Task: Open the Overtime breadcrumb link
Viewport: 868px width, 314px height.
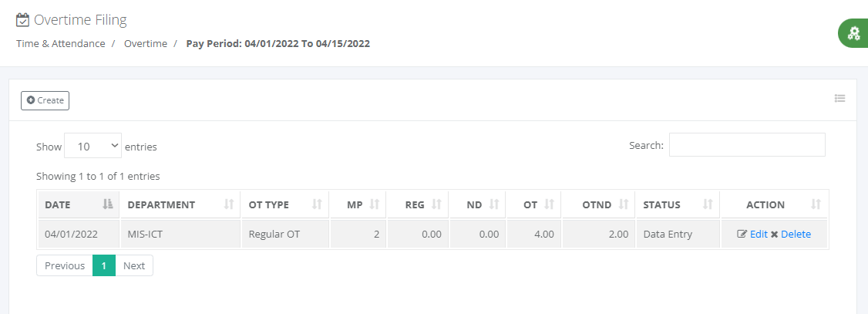Action: point(146,43)
